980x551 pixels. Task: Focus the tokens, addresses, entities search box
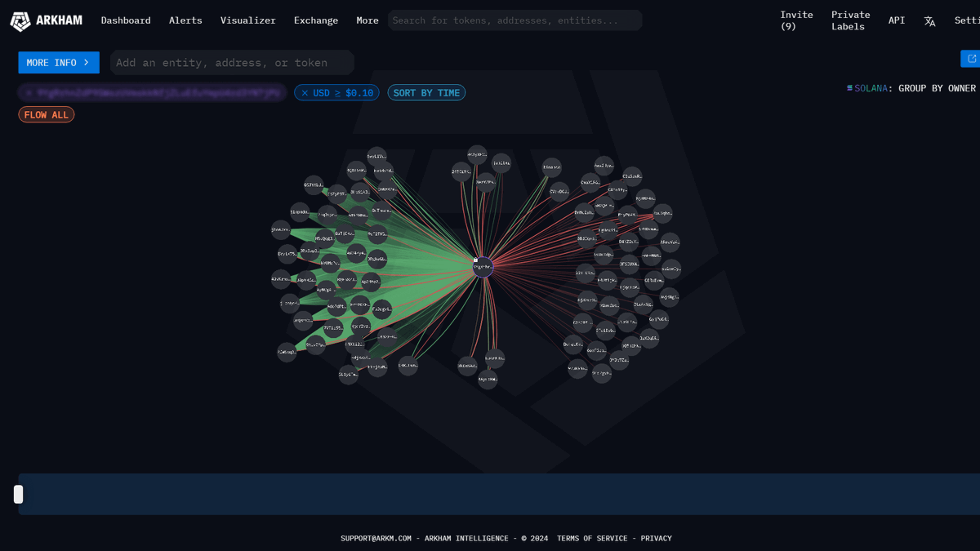515,20
